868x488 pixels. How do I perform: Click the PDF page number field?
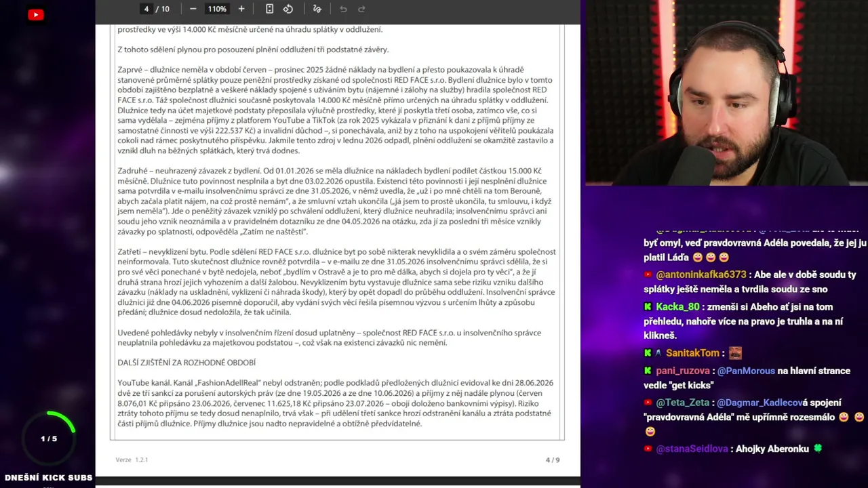click(x=146, y=9)
